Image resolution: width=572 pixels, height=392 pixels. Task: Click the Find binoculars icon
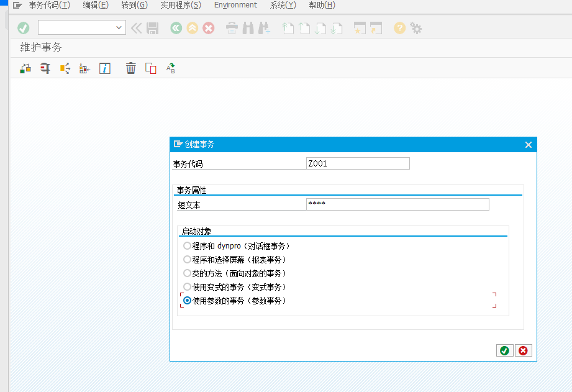point(248,28)
